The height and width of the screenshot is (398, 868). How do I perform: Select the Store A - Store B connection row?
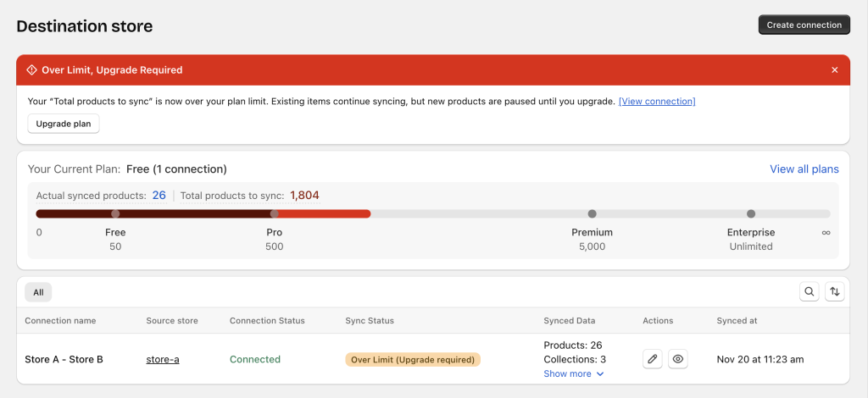pyautogui.click(x=64, y=359)
